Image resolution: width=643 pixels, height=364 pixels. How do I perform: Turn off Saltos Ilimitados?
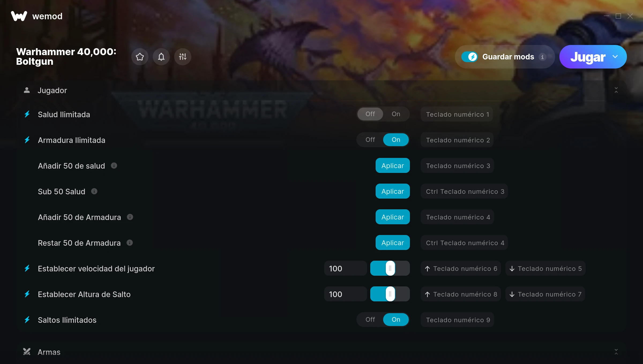tap(370, 320)
